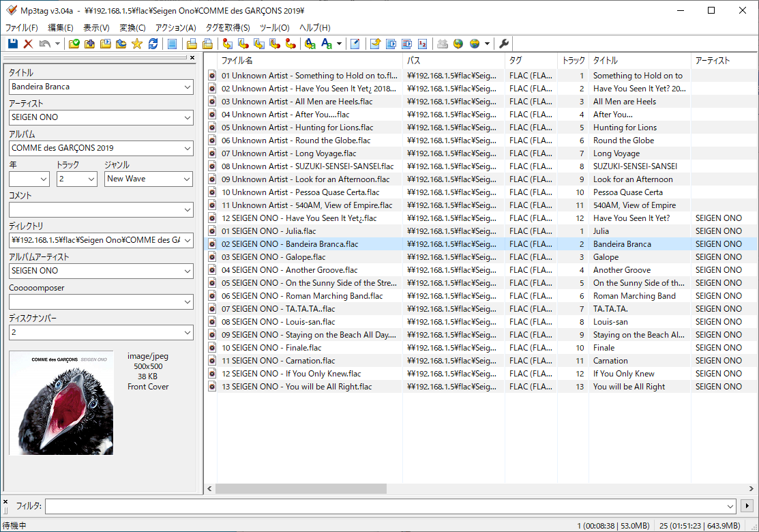The width and height of the screenshot is (759, 532).
Task: Click the filter arrow button at right
Action: pyautogui.click(x=747, y=506)
